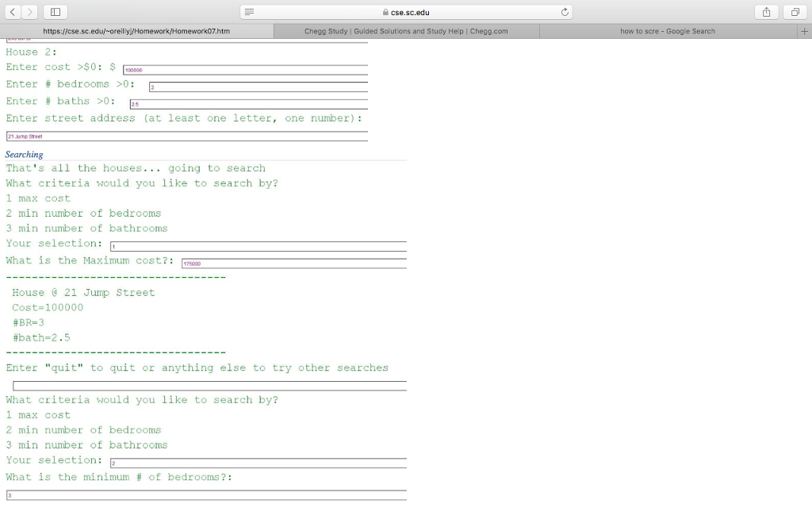Click the text #bath=2.5
The height and width of the screenshot is (508, 812).
pos(41,337)
